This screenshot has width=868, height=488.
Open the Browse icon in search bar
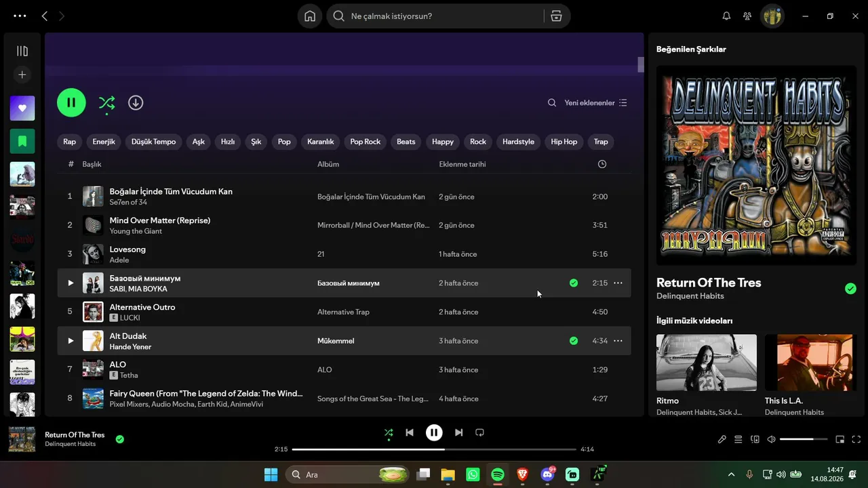556,16
